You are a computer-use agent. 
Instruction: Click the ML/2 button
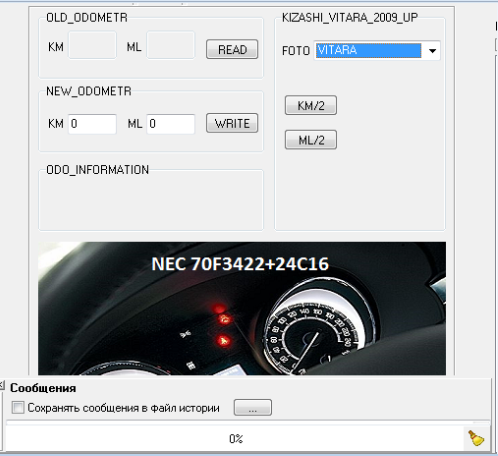311,140
